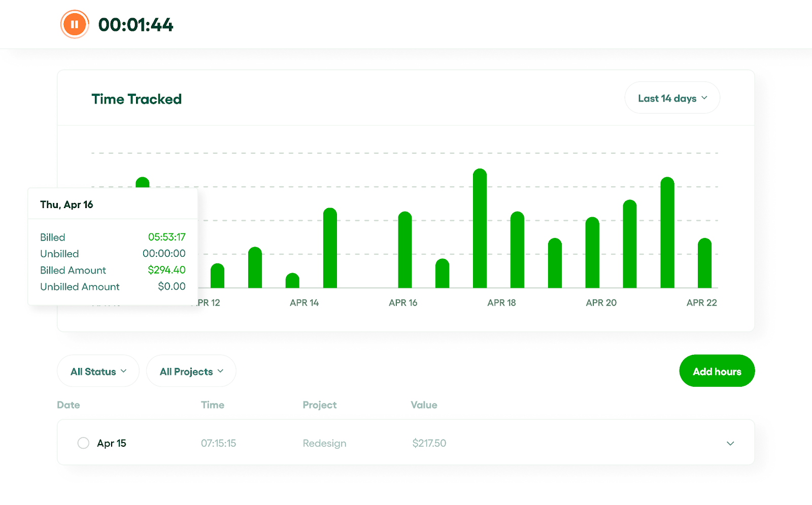The image size is (812, 505).
Task: Click the Apr 22 bar on the chart
Action: 704,264
